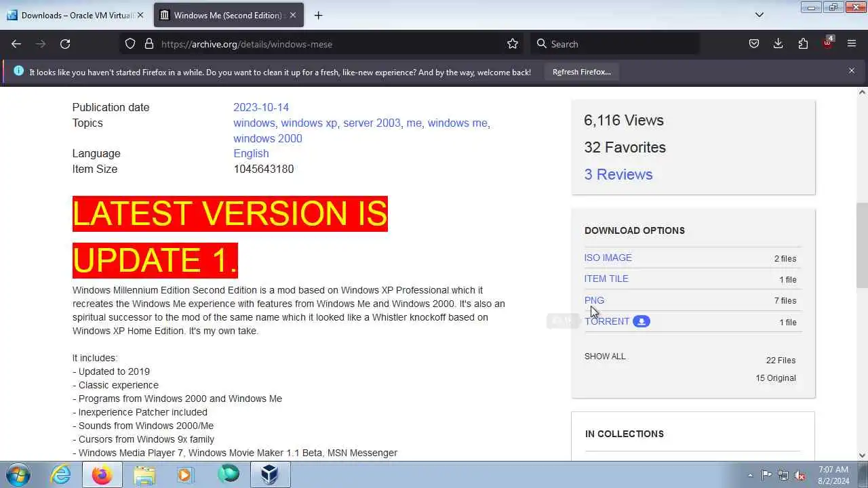Click the English language link
The width and height of the screenshot is (868, 488).
pyautogui.click(x=251, y=153)
